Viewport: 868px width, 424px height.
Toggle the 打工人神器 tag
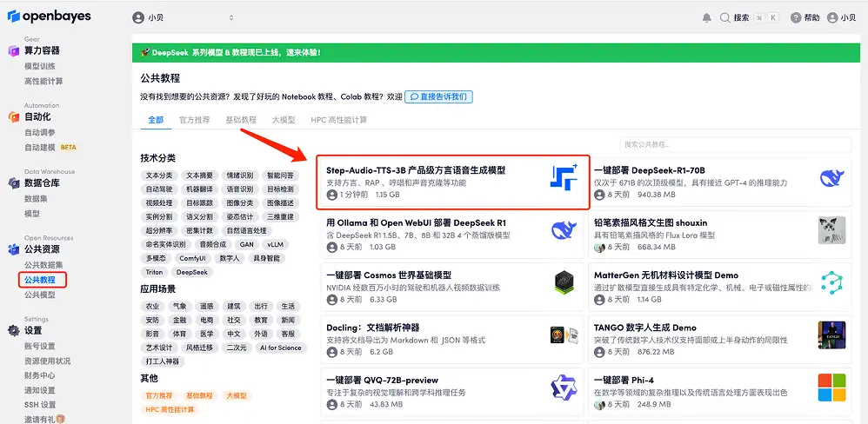(164, 361)
